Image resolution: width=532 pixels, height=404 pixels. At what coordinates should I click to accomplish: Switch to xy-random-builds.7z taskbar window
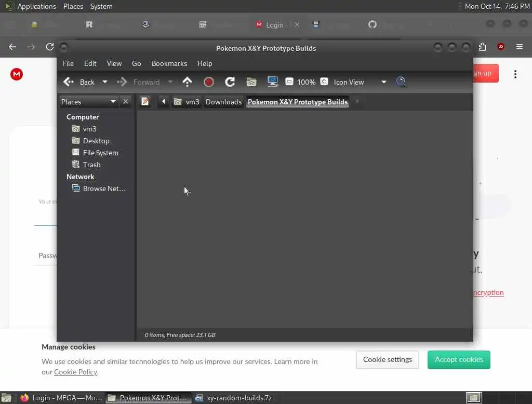point(234,398)
